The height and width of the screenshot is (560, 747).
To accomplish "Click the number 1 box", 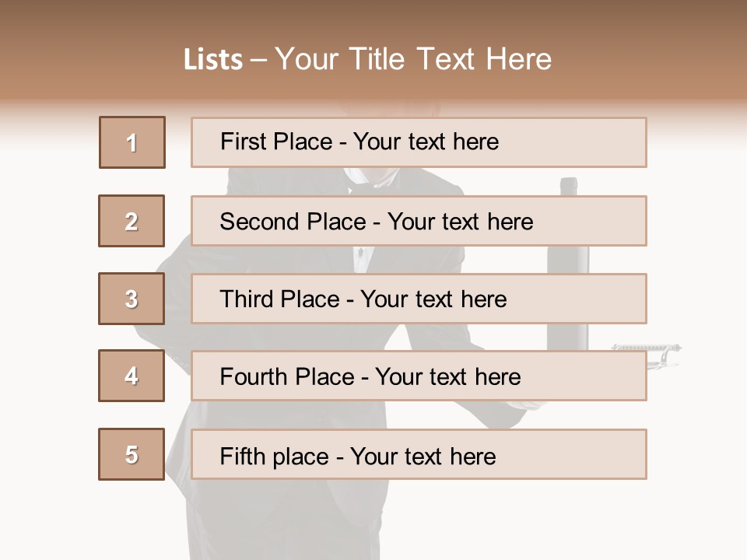I will [x=132, y=142].
